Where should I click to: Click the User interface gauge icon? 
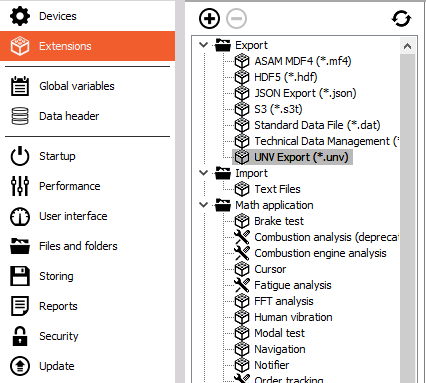click(20, 217)
